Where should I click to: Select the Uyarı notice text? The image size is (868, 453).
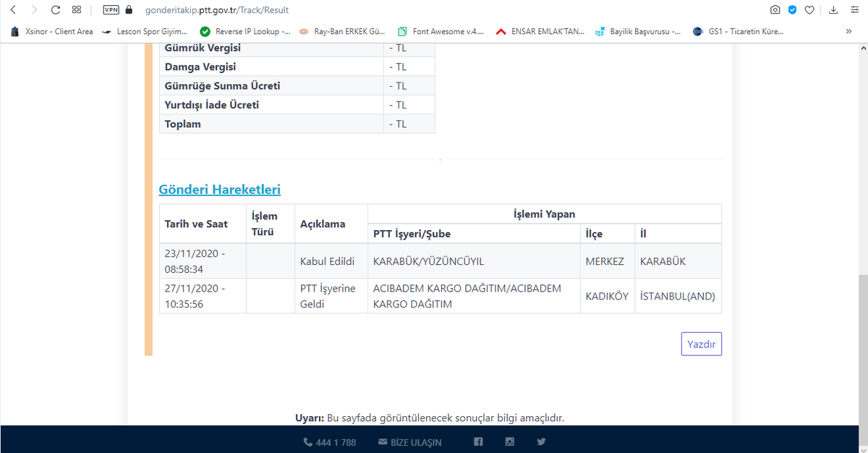(x=430, y=418)
